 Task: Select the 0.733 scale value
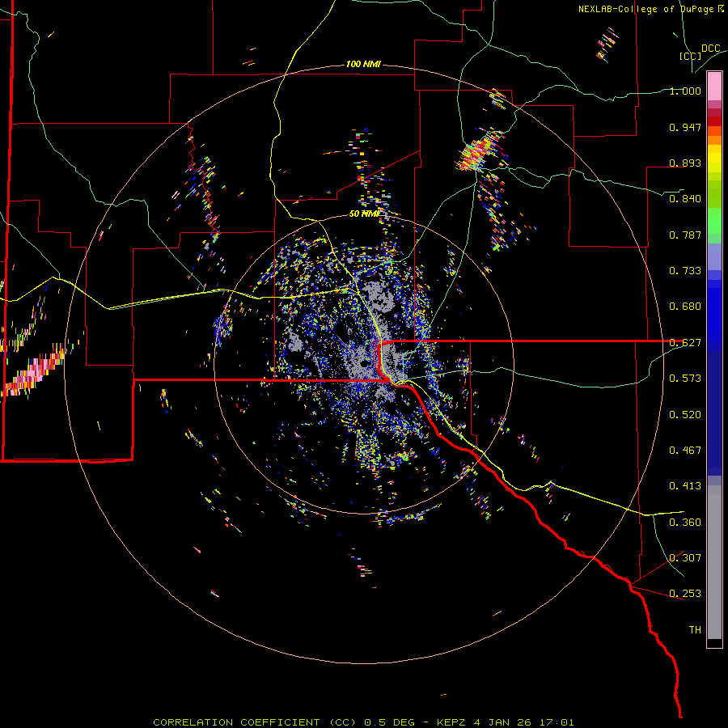pos(685,271)
